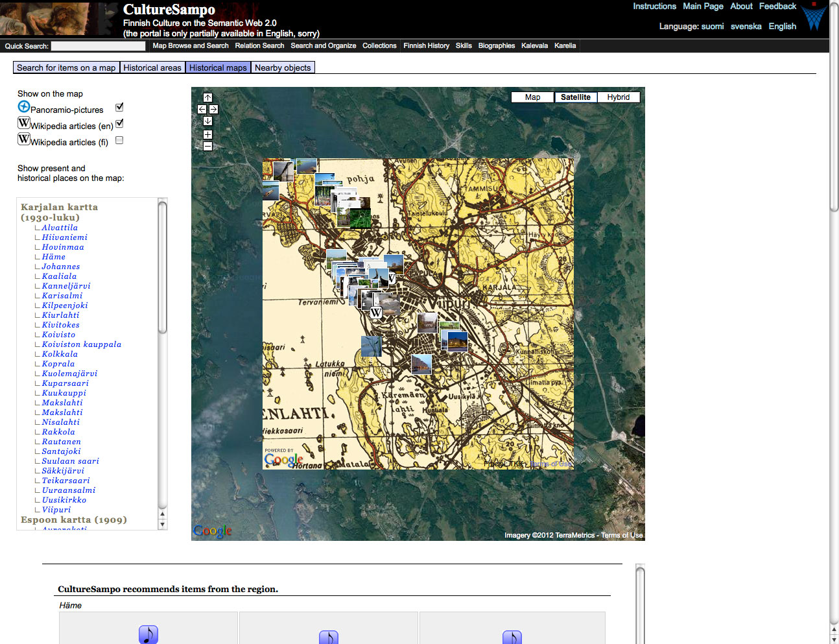This screenshot has width=839, height=644.
Task: Enable Wikipedia articles (fi) checkbox
Action: (119, 140)
